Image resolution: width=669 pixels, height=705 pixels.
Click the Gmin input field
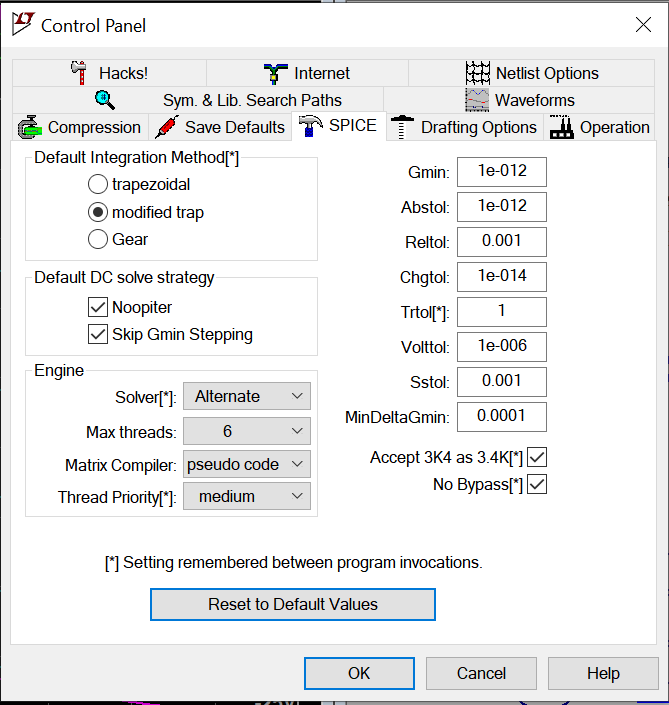[x=502, y=172]
